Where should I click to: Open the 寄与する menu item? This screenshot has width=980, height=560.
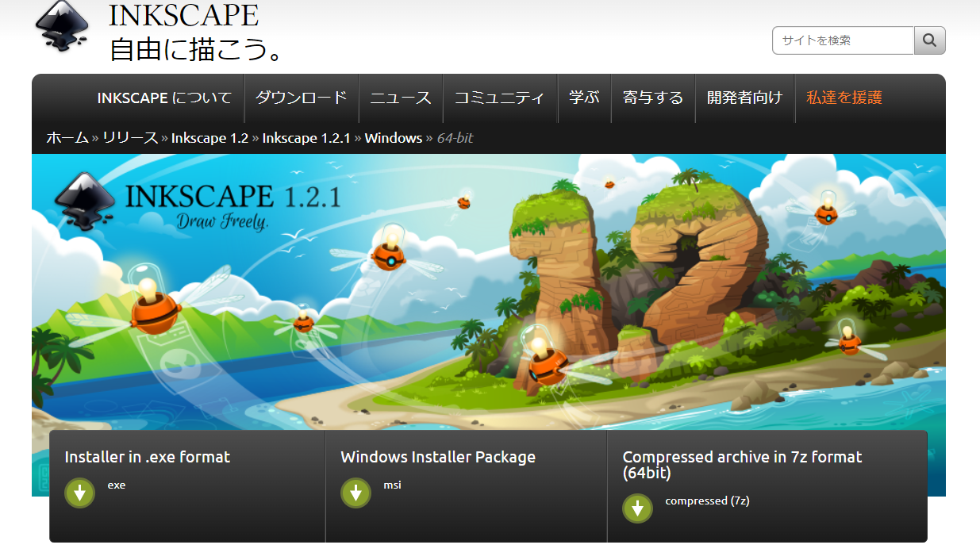(x=653, y=98)
